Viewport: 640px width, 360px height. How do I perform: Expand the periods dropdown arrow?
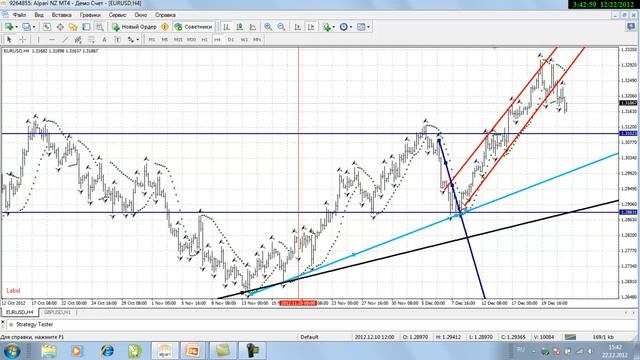tap(351, 27)
